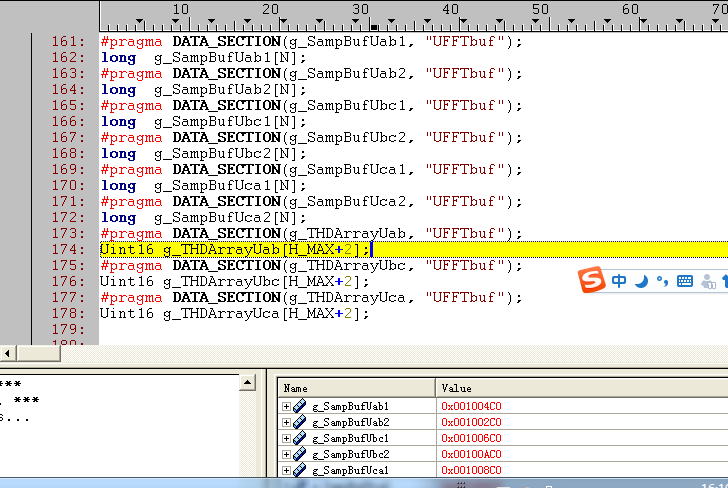
Task: Click the ruler at column 10
Action: pyautogui.click(x=181, y=9)
